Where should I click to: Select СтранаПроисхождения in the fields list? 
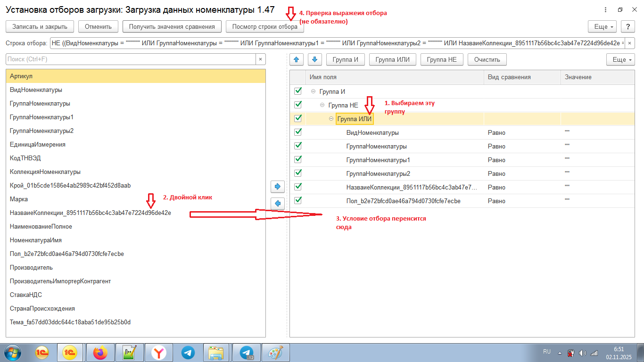pyautogui.click(x=136, y=308)
